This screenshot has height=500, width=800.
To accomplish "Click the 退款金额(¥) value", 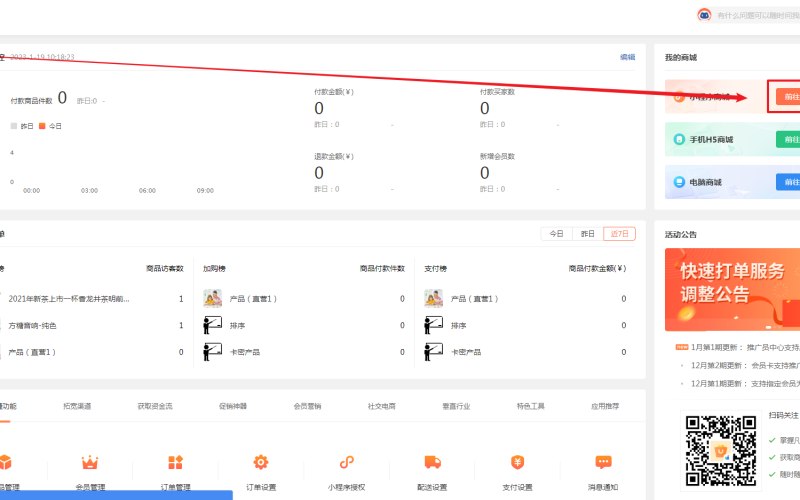I will click(319, 173).
